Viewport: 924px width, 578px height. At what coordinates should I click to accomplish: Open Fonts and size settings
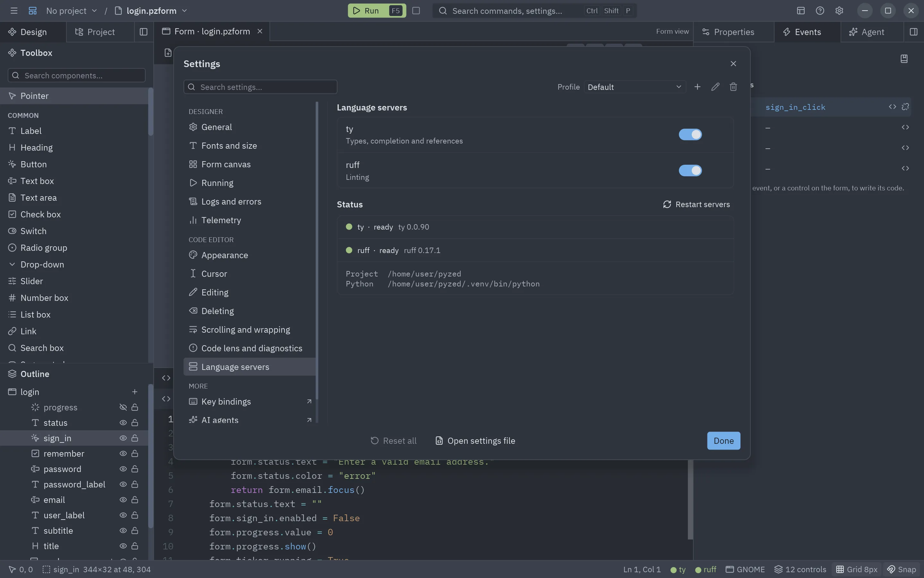250,146
